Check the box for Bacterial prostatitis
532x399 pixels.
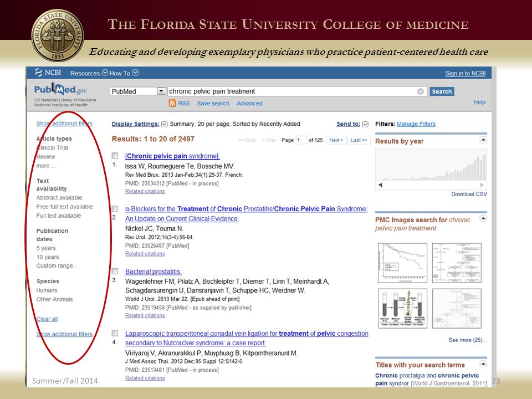[115, 271]
